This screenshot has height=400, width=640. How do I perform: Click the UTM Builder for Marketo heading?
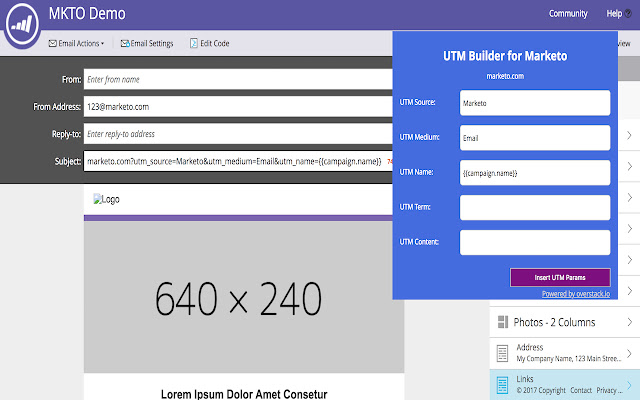click(x=505, y=56)
